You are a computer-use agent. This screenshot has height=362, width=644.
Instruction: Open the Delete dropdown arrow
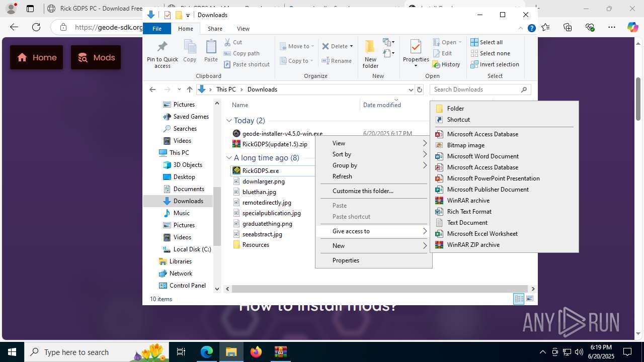pos(351,46)
